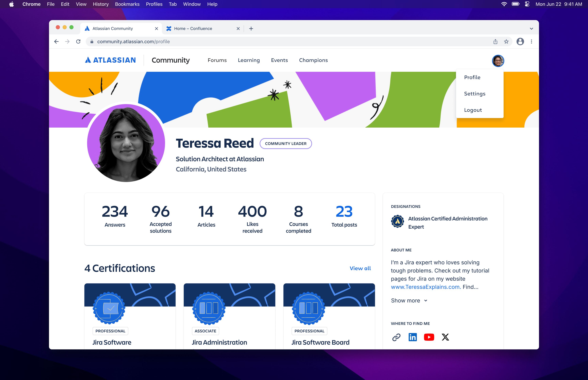Click the Atlassian Certified Administration Expert badge icon
The width and height of the screenshot is (588, 380).
click(397, 221)
